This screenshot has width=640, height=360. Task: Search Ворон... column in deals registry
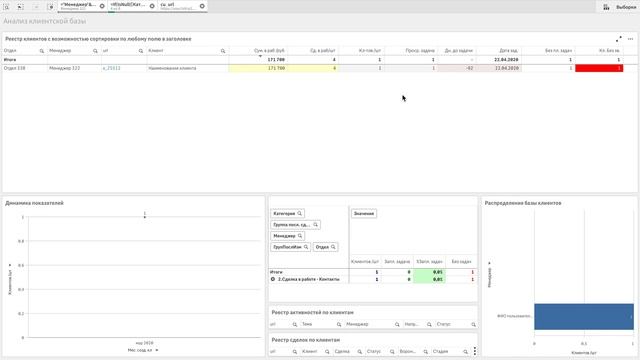pos(425,351)
